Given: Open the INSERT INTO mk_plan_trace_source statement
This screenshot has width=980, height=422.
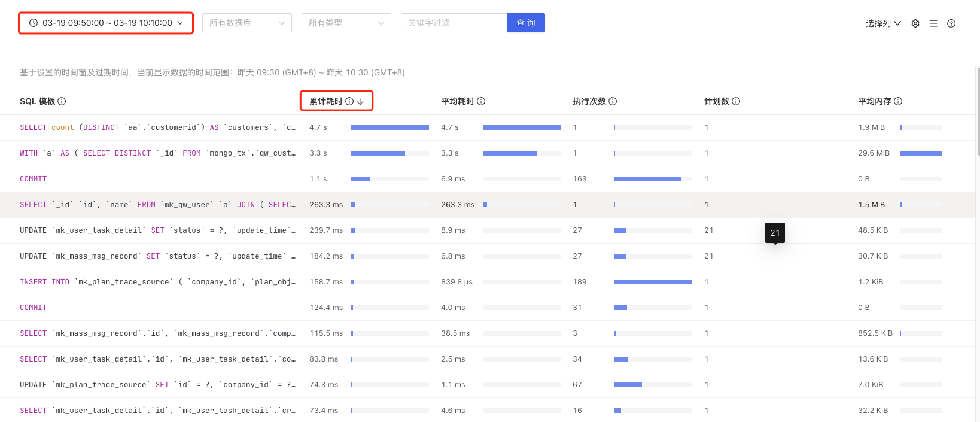Looking at the screenshot, I should 157,282.
